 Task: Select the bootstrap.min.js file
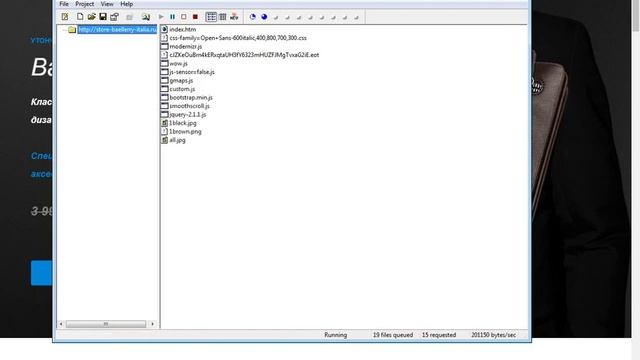[x=191, y=98]
